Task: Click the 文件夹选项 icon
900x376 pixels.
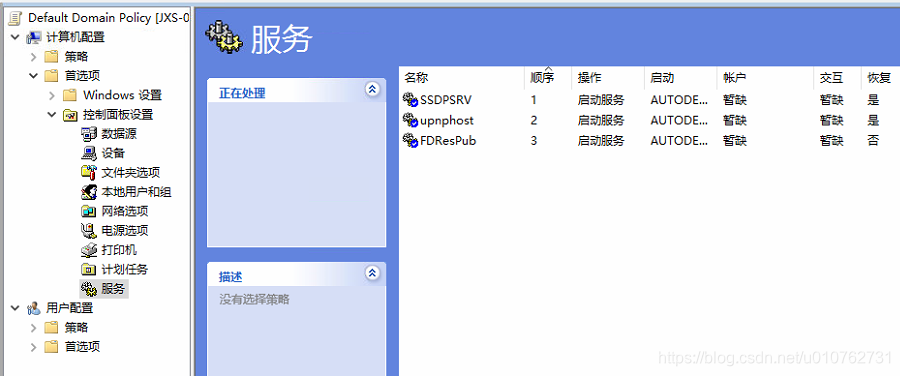Action: click(89, 172)
